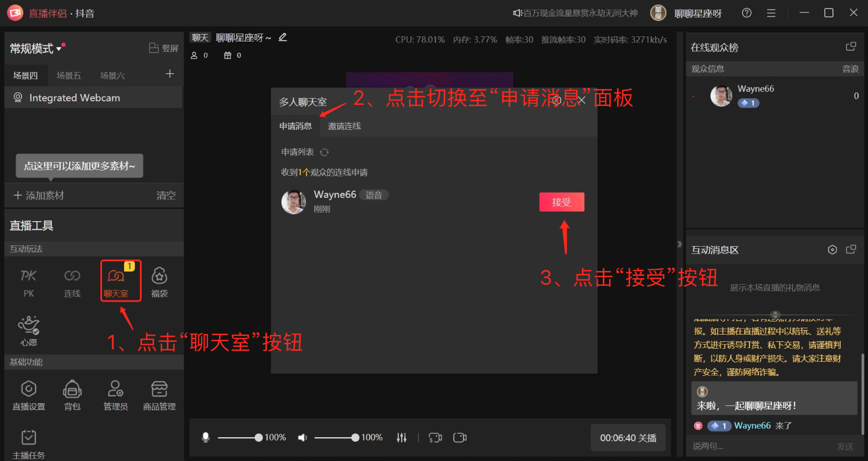Open the 聊天室 chat room tool
The image size is (868, 461).
click(x=116, y=282)
